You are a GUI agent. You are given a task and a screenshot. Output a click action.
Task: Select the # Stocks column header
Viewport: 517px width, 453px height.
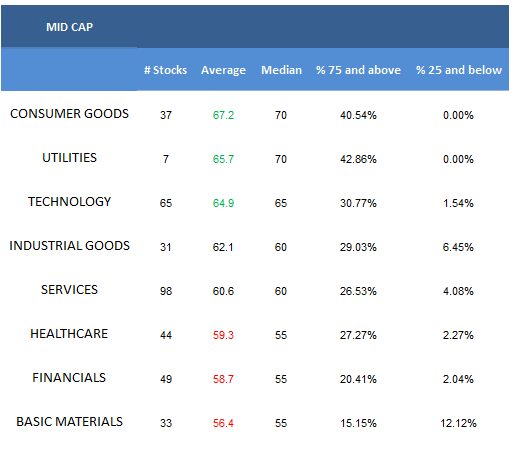tap(165, 70)
